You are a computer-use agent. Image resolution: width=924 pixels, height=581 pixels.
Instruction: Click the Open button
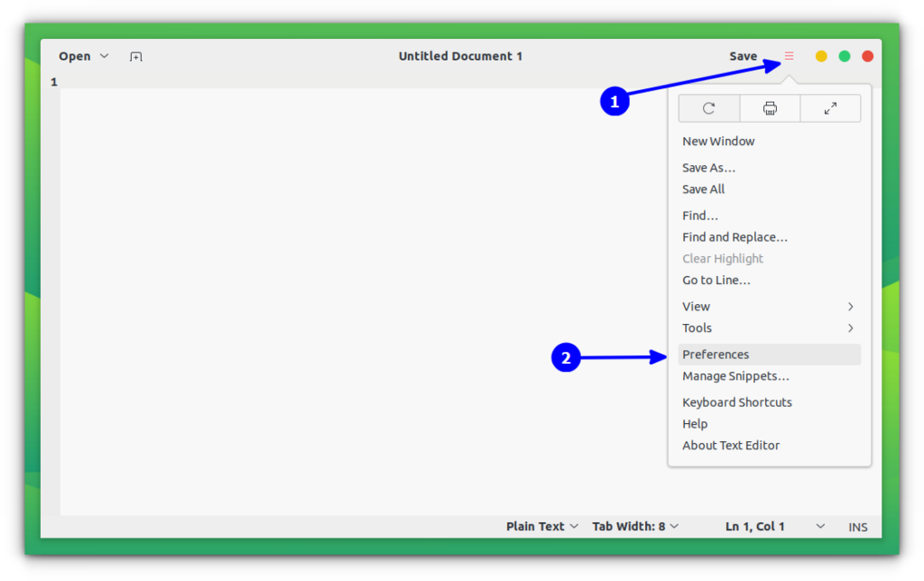click(x=75, y=56)
